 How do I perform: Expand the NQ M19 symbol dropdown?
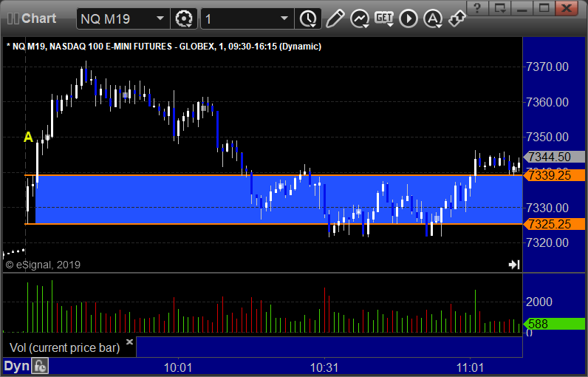coord(160,18)
